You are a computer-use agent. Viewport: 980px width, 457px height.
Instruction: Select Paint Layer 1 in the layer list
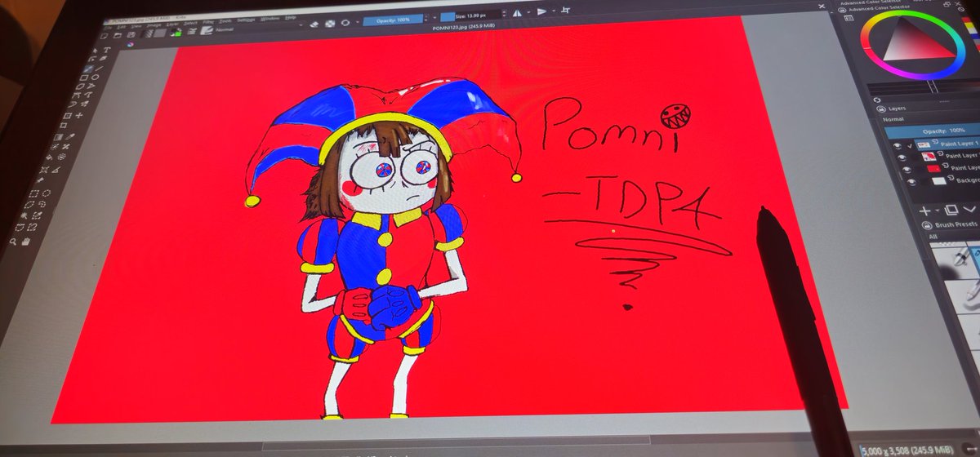point(947,144)
